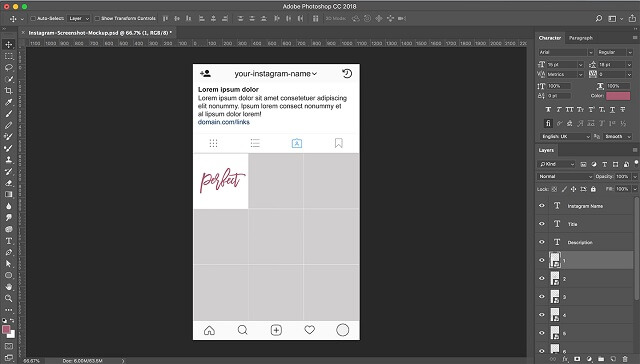Select the Gradient tool
This screenshot has width=640, height=364.
(x=9, y=194)
